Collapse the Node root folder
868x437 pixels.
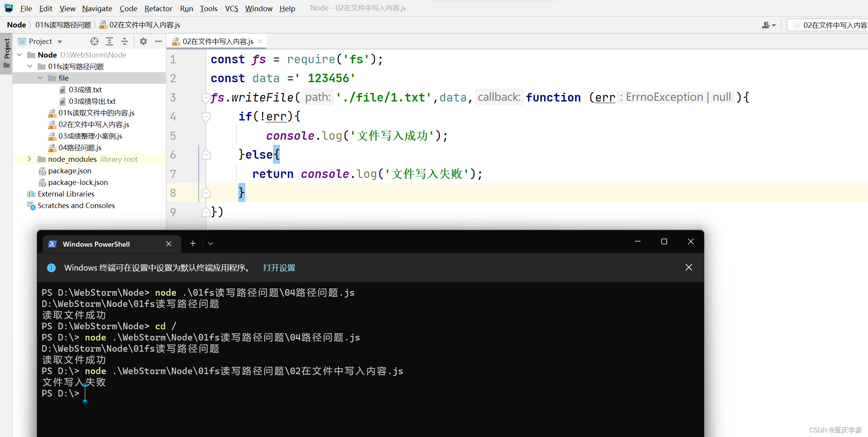click(20, 55)
